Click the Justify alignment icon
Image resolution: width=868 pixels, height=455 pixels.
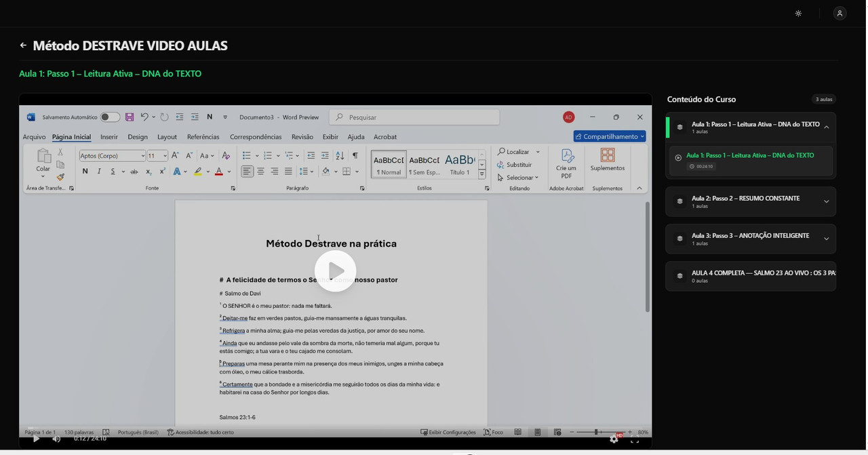[x=288, y=172]
